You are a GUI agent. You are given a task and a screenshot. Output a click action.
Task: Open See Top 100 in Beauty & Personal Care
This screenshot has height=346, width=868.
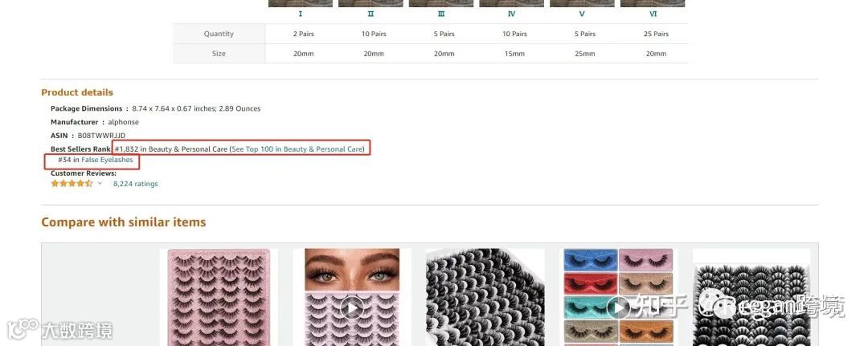pyautogui.click(x=297, y=149)
